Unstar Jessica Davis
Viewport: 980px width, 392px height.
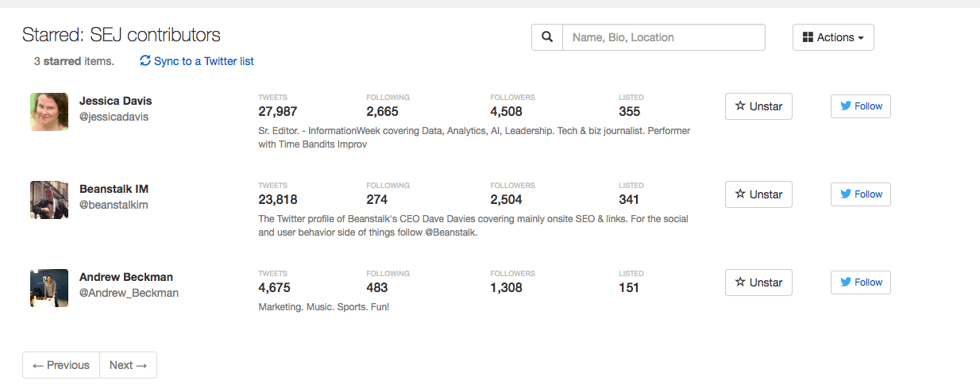[x=758, y=106]
